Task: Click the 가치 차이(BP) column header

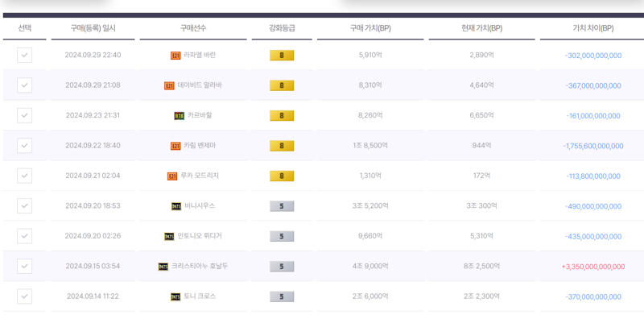Action: 593,28
